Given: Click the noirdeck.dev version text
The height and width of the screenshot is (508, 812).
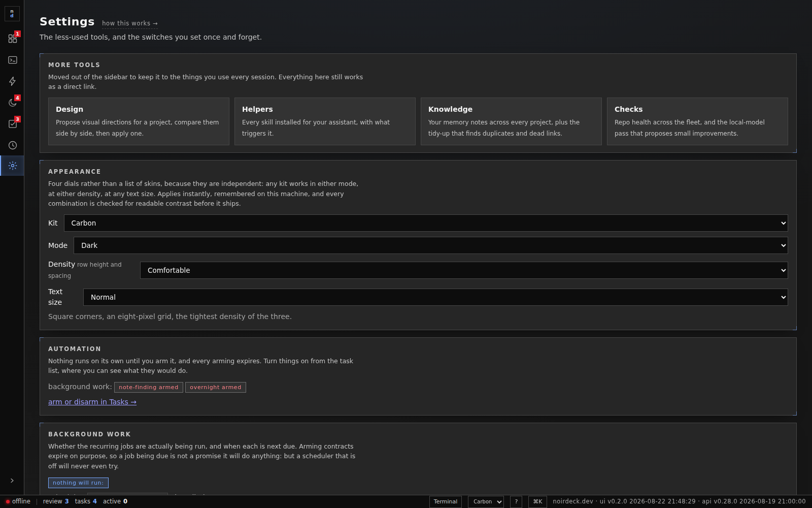Looking at the screenshot, I should (679, 501).
